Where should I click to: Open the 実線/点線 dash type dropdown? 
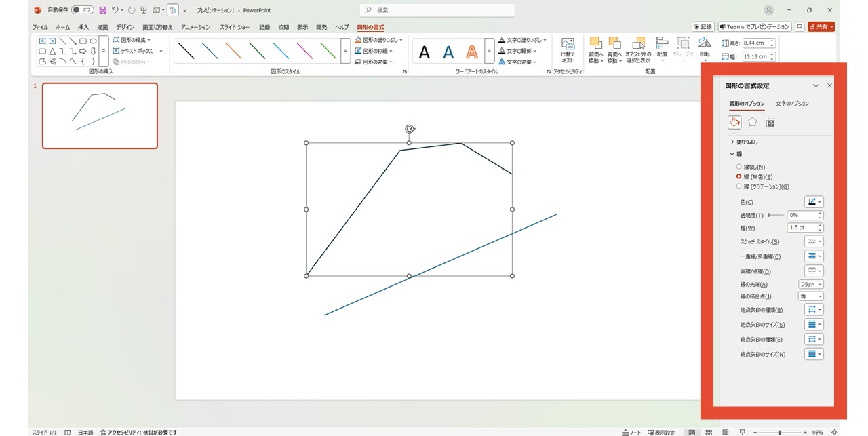click(x=814, y=271)
